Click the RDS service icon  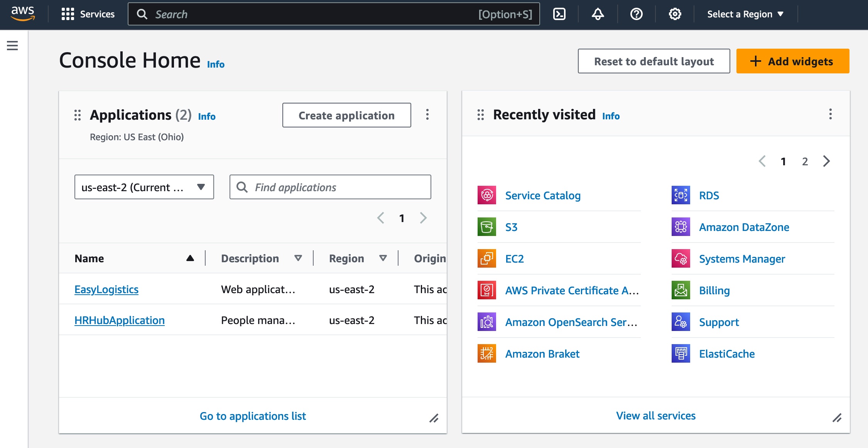pyautogui.click(x=681, y=195)
